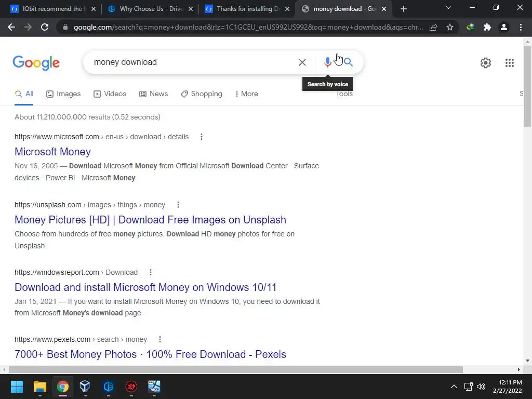Open the Extensions puzzle icon
This screenshot has height=399, width=532.
[487, 27]
